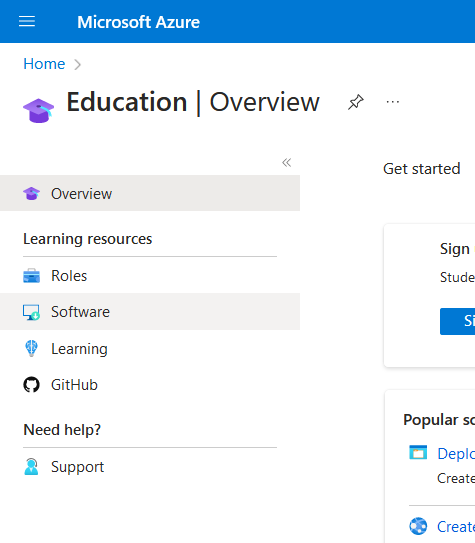This screenshot has width=475, height=543.
Task: Click the Software monitor download icon
Action: 32,312
